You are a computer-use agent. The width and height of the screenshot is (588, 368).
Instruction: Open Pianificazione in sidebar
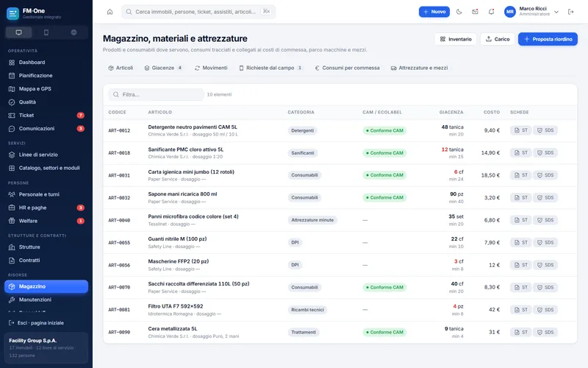tap(46, 76)
